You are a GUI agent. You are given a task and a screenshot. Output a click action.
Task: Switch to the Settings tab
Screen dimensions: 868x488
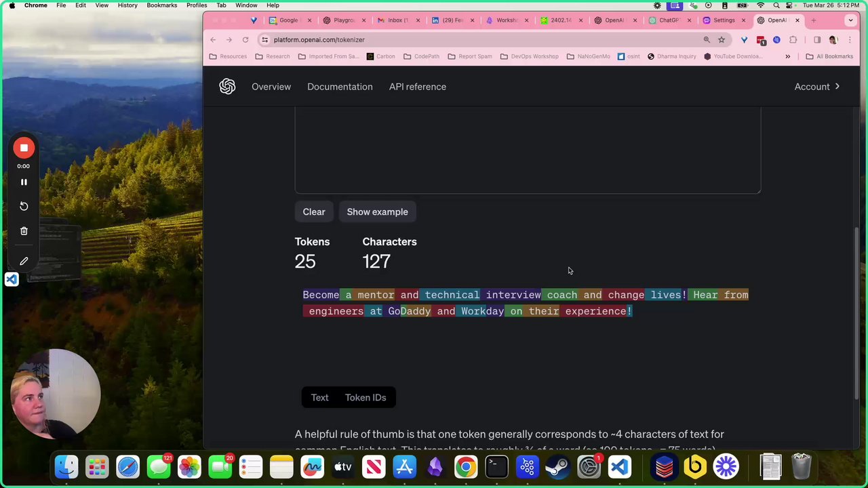pos(724,20)
